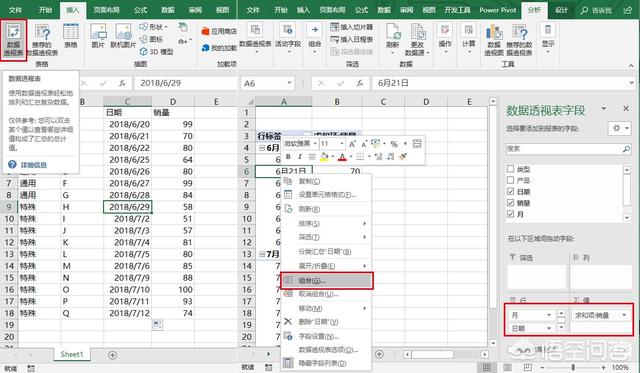Viewport: 640px width, 373px height.
Task: Click 插入切片器 insert slicer
Action: click(x=352, y=27)
